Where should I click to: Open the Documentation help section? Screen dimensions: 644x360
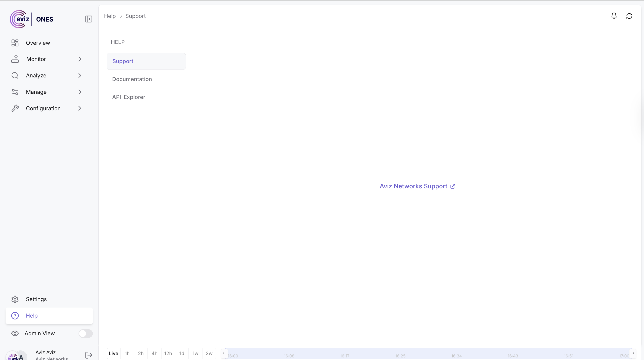(x=132, y=79)
